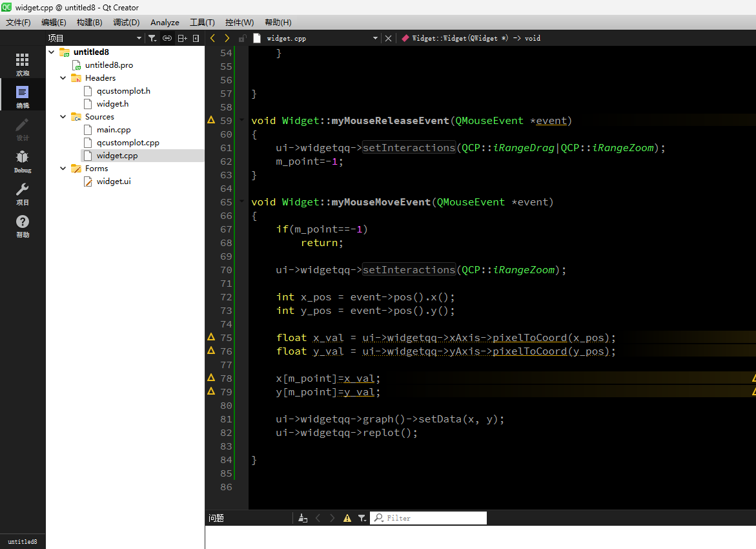
Task: Fold the myMouseReleaseEvent function at line 59
Action: [241, 120]
